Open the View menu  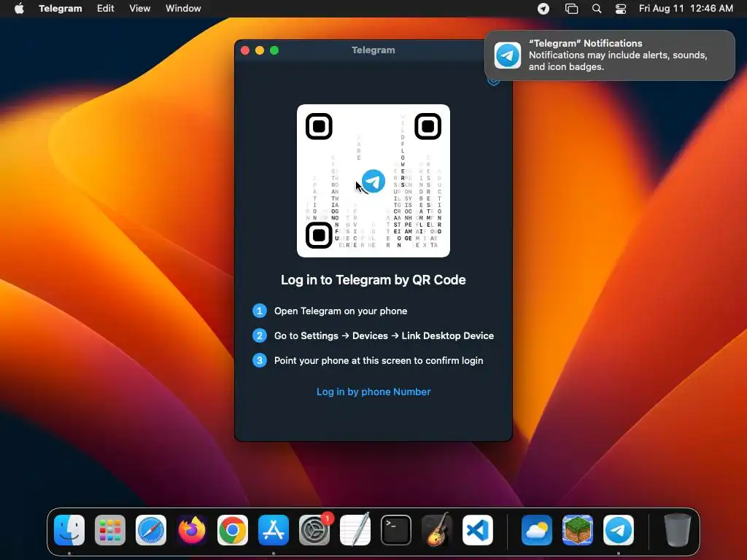(x=139, y=9)
